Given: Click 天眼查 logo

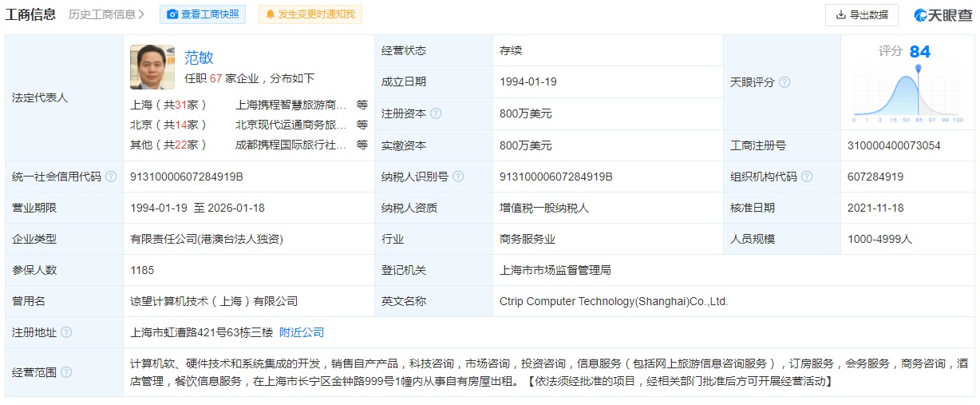Looking at the screenshot, I should (x=944, y=14).
